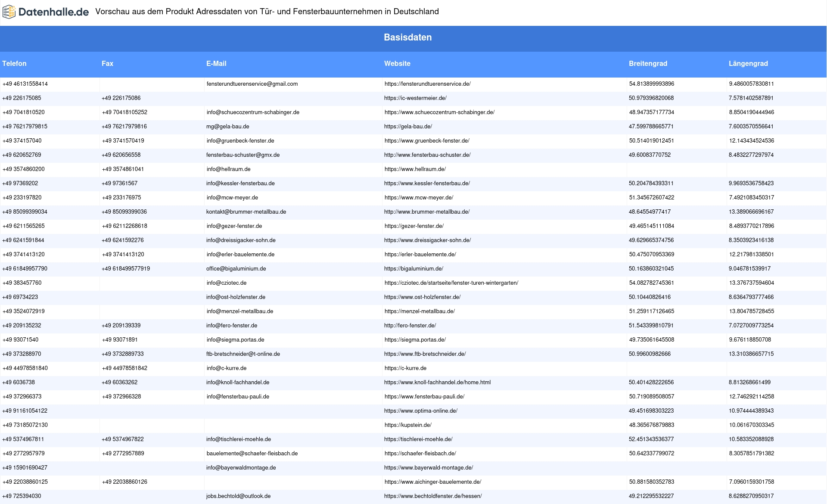Click website https://www.bayerwald-montage.de/
The image size is (827, 504).
pos(429,468)
